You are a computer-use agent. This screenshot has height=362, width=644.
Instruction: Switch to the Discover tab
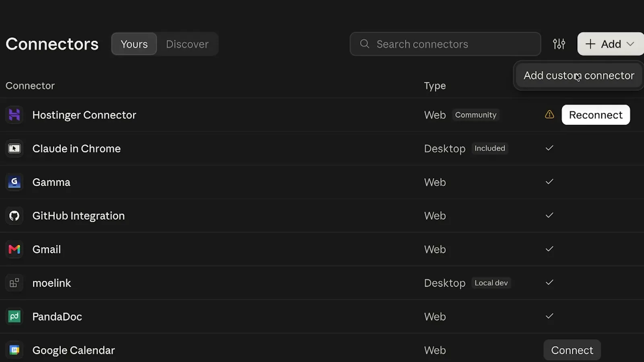point(187,44)
